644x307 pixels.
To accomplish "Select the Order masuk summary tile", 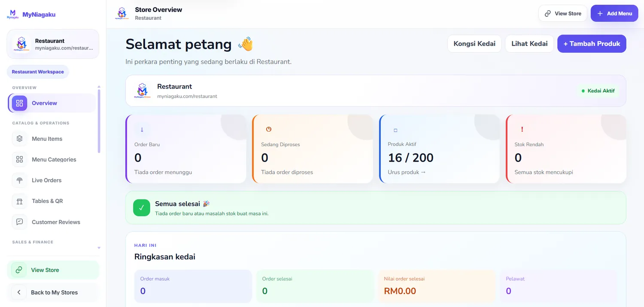I will pos(193,286).
